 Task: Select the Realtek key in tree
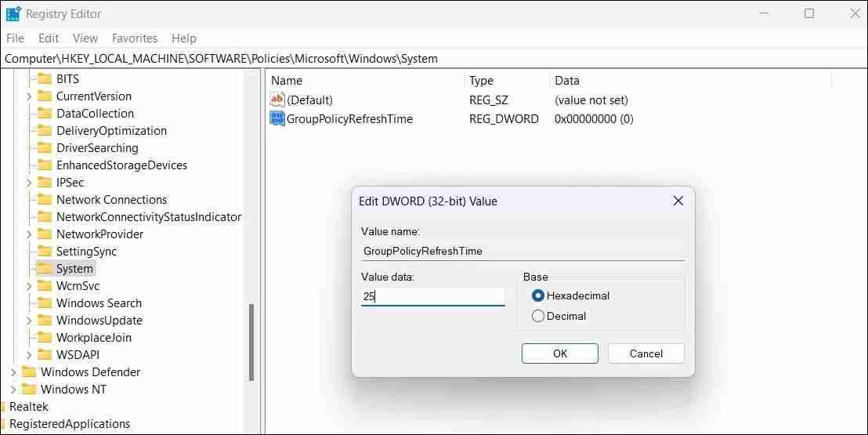29,406
